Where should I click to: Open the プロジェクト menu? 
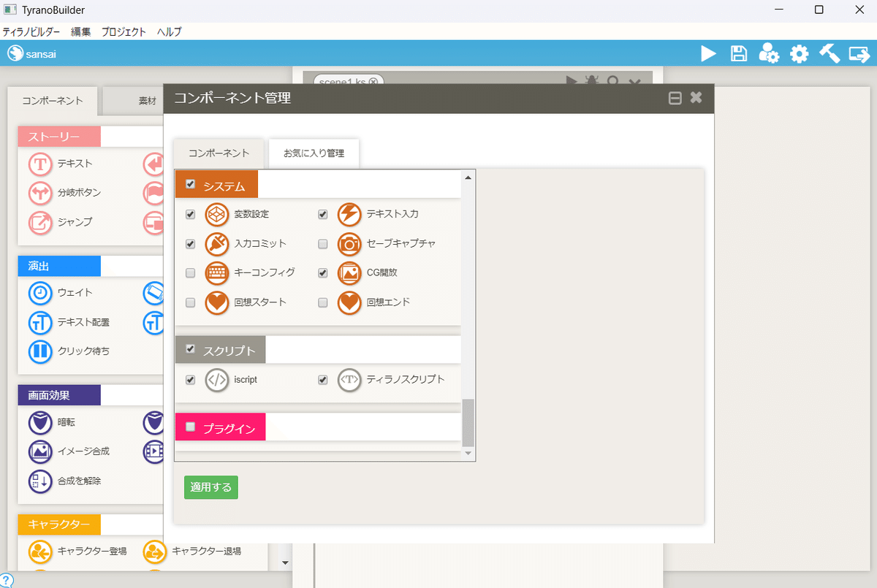pyautogui.click(x=124, y=32)
